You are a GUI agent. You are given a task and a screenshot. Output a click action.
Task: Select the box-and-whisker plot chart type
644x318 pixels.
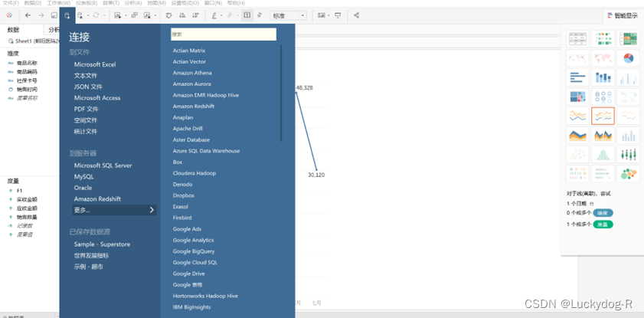628,155
